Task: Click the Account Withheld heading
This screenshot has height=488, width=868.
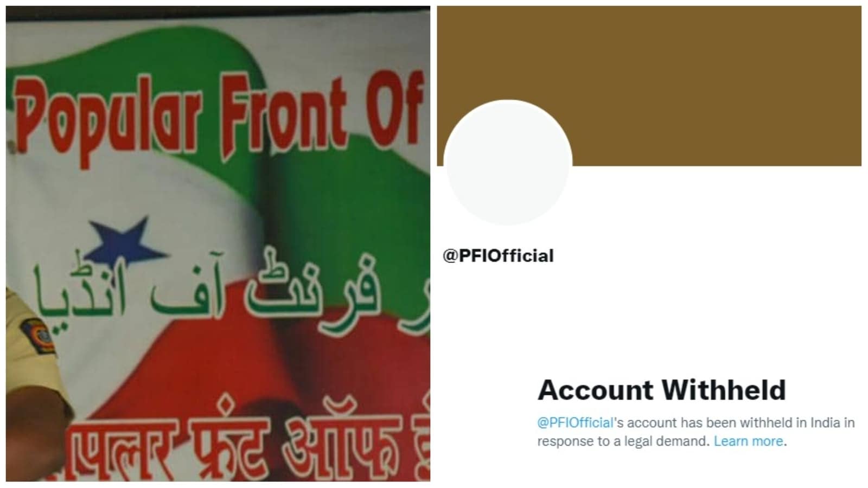Action: 661,390
